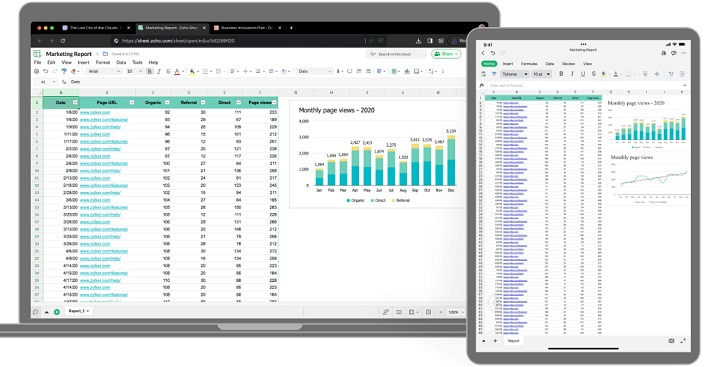
Task: Click the back arrow on tablet app
Action: tap(483, 53)
